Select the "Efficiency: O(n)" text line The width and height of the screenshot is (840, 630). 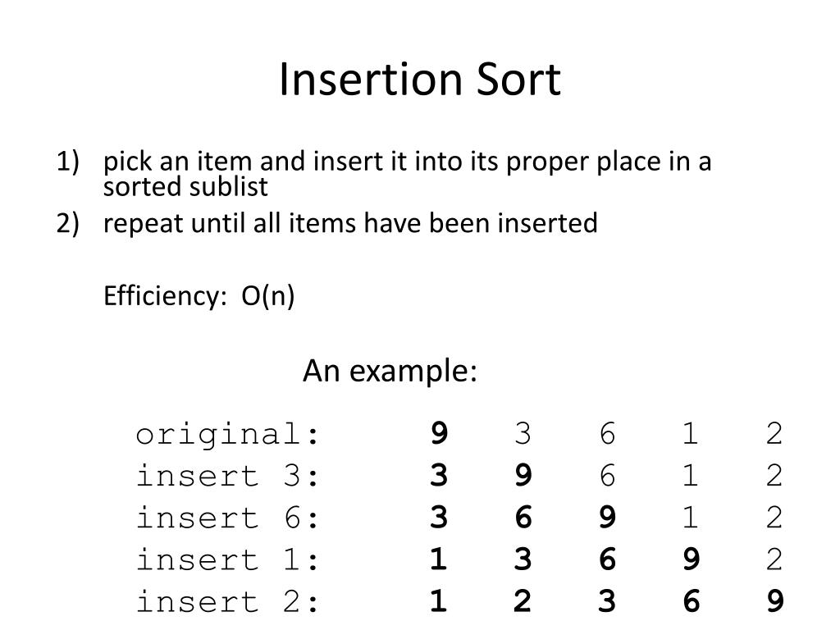[199, 295]
